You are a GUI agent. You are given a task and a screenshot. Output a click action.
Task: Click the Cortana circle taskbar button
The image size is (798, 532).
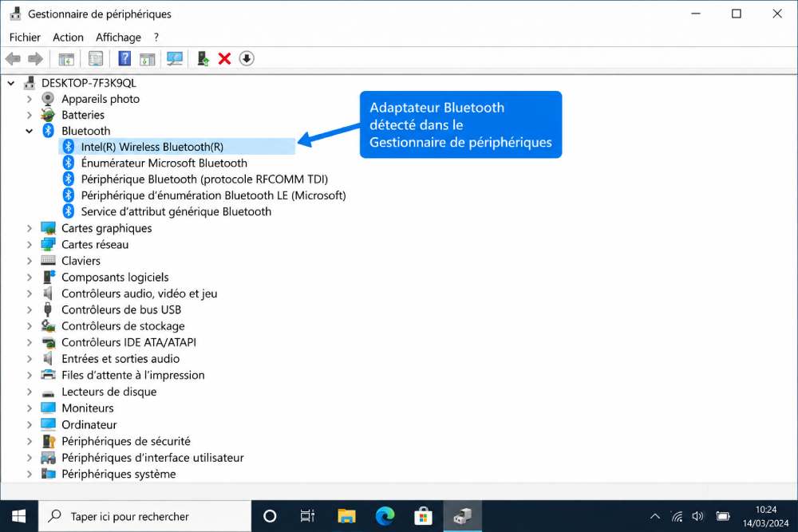[270, 516]
